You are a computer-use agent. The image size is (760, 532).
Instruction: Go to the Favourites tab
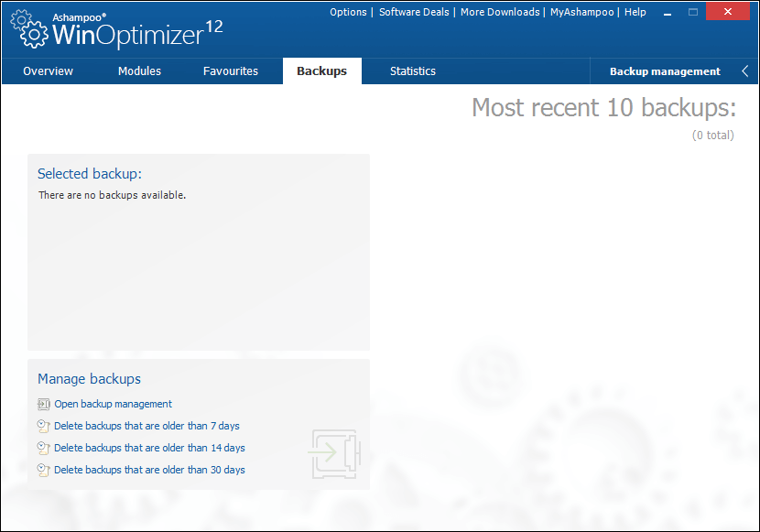pos(231,71)
